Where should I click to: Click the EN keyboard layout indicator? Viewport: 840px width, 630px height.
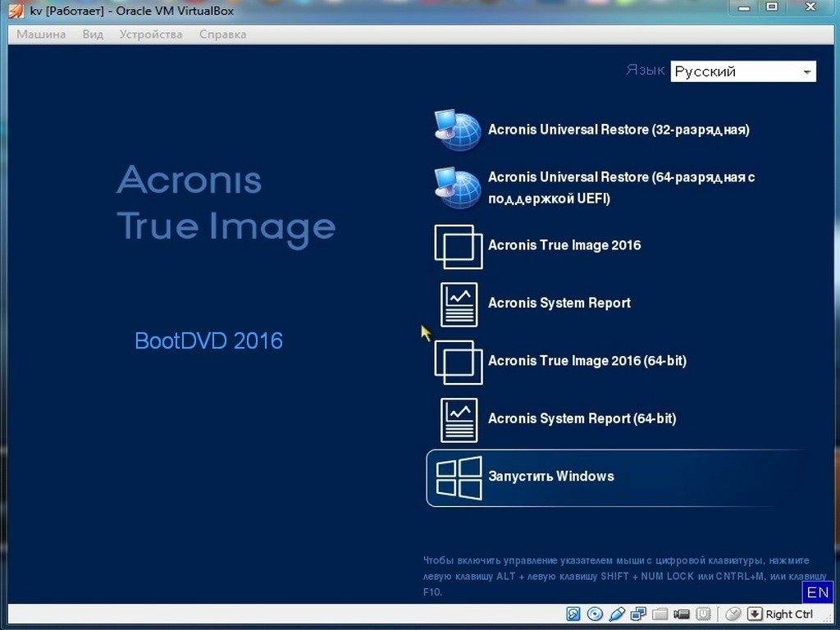[817, 592]
